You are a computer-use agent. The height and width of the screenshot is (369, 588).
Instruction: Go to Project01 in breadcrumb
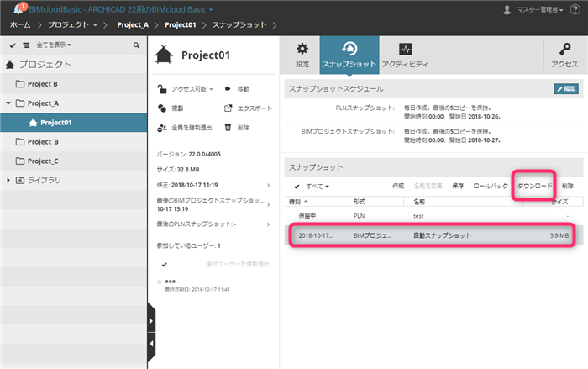pyautogui.click(x=181, y=24)
